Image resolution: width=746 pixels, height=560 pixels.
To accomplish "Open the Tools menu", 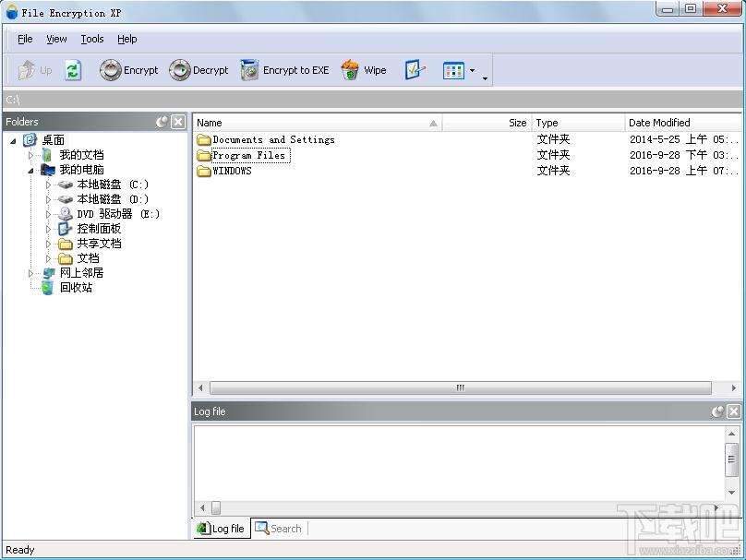I will [91, 39].
